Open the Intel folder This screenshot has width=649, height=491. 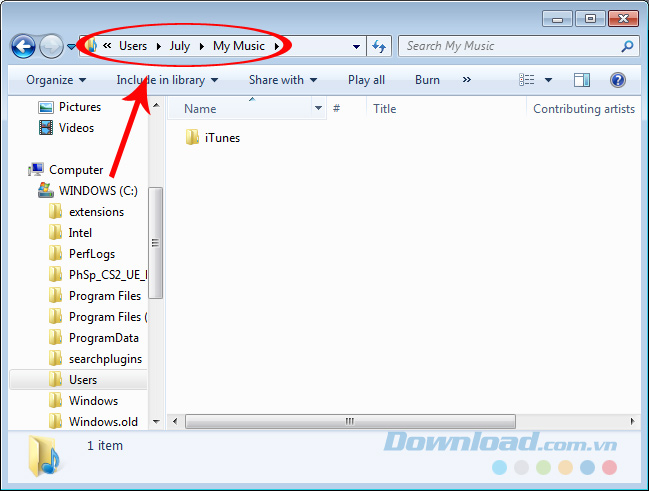coord(80,233)
